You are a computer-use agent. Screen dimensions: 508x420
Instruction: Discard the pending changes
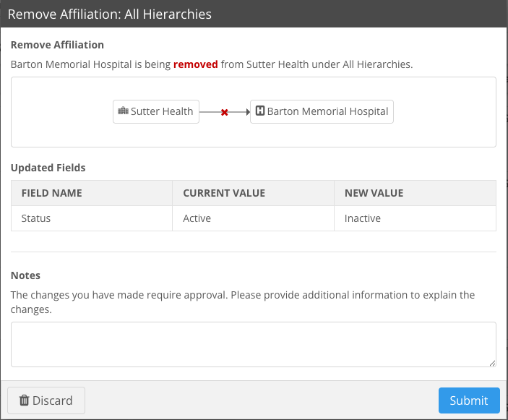pyautogui.click(x=46, y=400)
